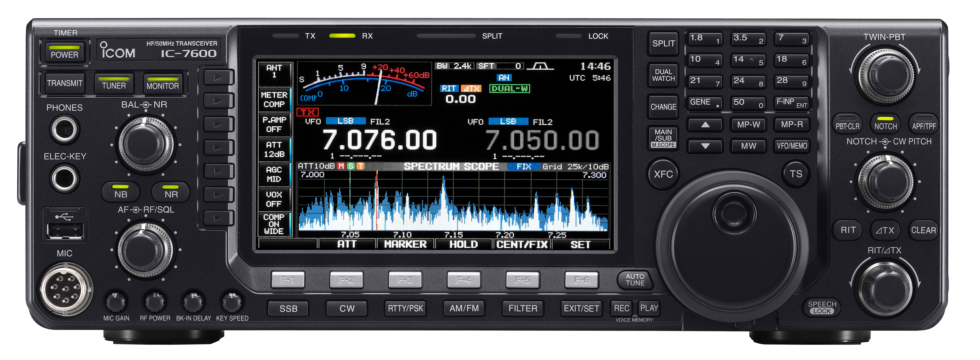The height and width of the screenshot is (360, 980).
Task: Click the F-3 function key under MARKER
Action: pyautogui.click(x=405, y=280)
